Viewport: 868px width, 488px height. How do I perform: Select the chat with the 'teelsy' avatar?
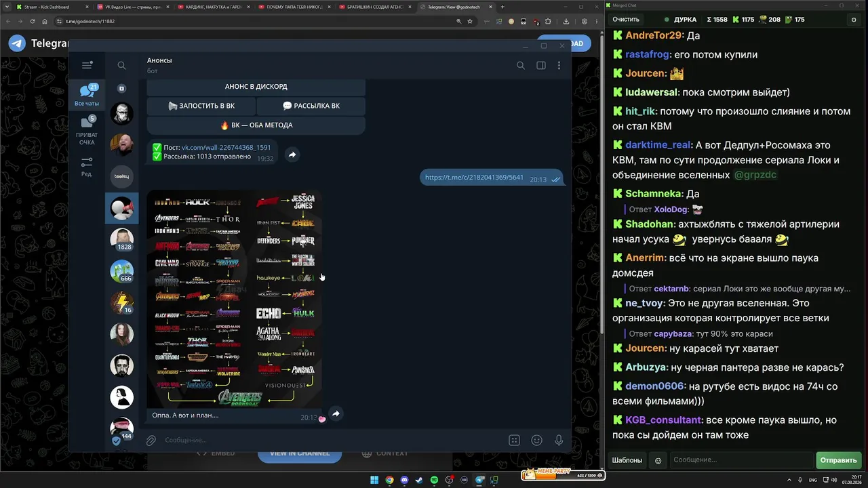[122, 176]
